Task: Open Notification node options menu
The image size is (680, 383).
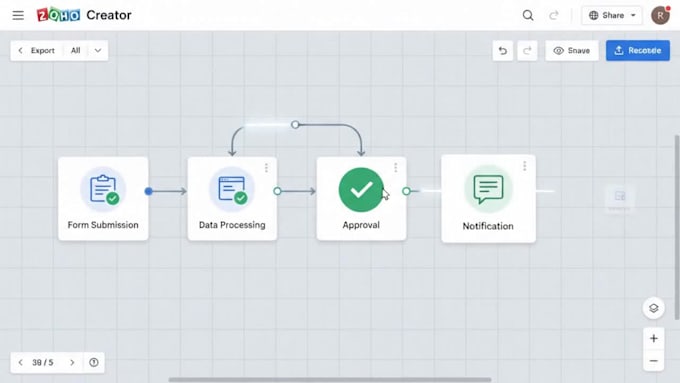Action: [525, 166]
